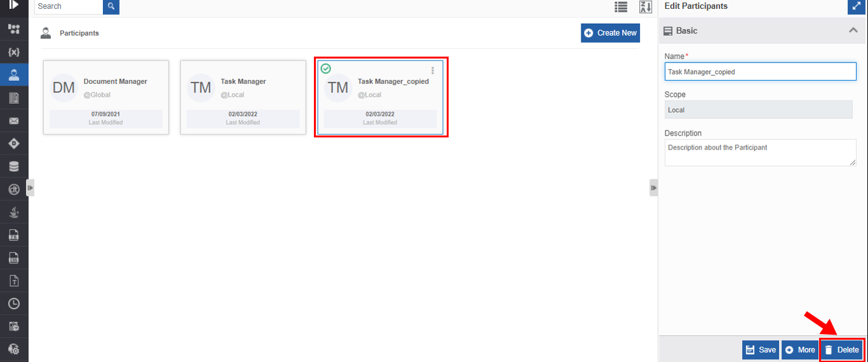
Task: Click the 'Basic' section header label
Action: [x=686, y=31]
